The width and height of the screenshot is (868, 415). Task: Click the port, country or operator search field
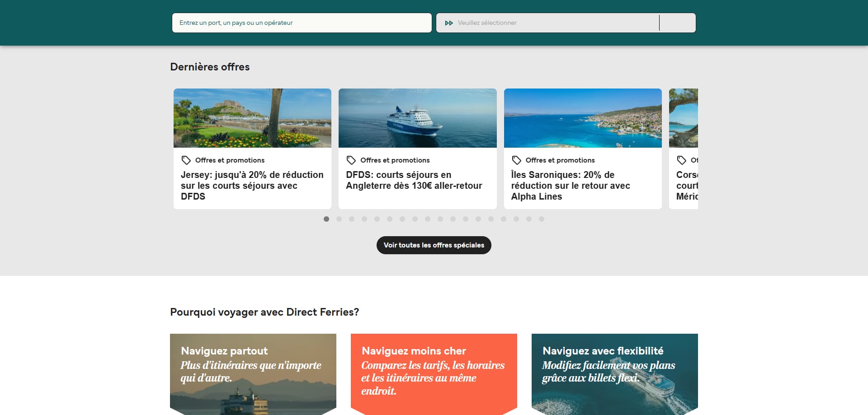[302, 23]
